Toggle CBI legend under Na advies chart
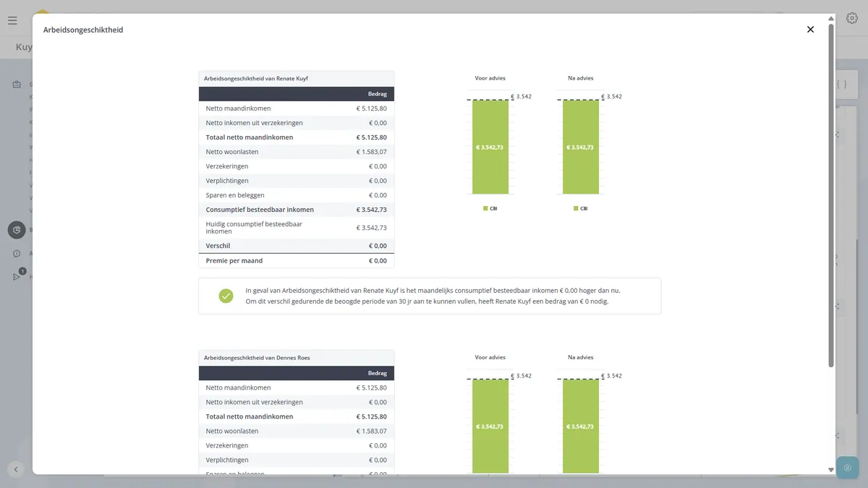Screen dimensions: 868x488 point(580,208)
